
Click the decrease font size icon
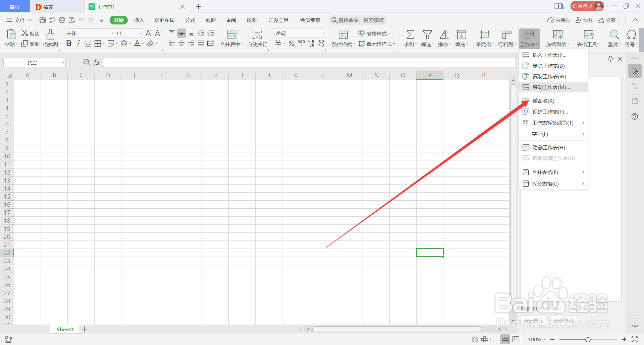(158, 33)
